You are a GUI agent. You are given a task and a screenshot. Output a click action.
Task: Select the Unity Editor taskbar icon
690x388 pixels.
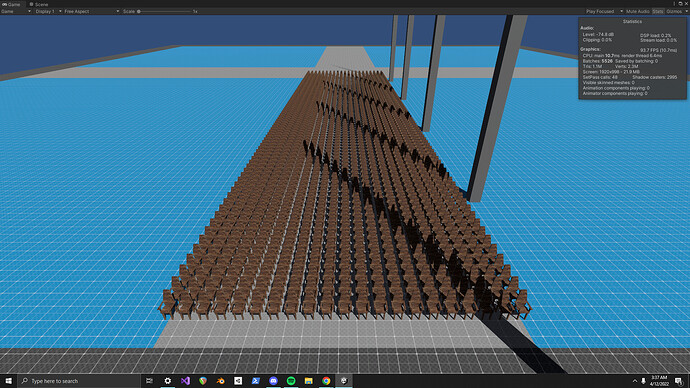tap(344, 381)
